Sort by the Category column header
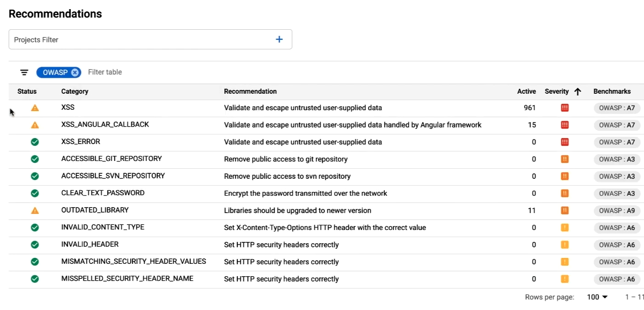 (x=75, y=91)
